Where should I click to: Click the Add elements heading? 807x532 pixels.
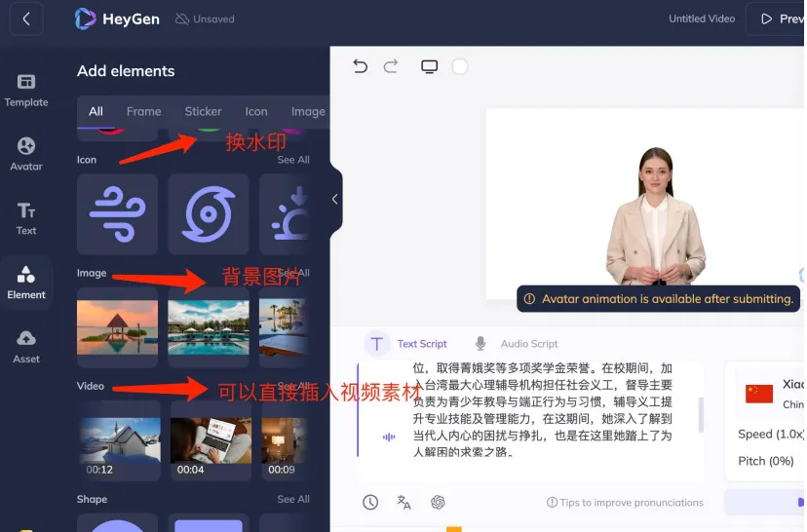(126, 71)
